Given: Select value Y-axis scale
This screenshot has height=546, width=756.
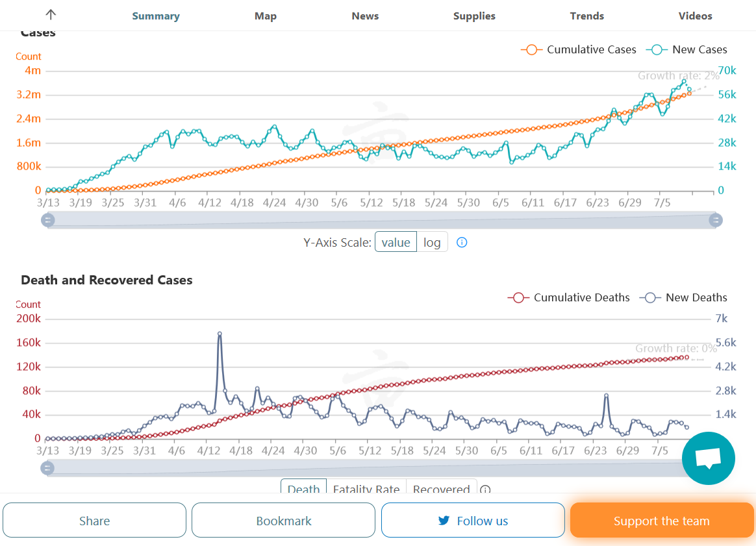Looking at the screenshot, I should click(396, 242).
